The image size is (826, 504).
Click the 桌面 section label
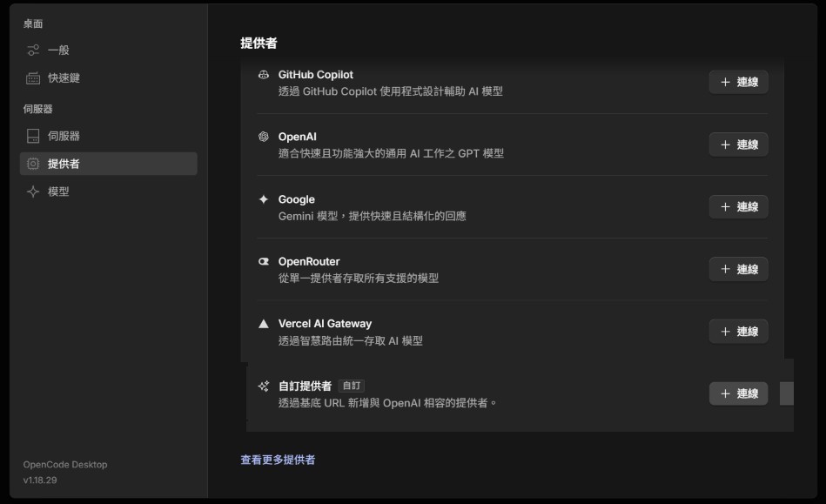pyautogui.click(x=33, y=24)
